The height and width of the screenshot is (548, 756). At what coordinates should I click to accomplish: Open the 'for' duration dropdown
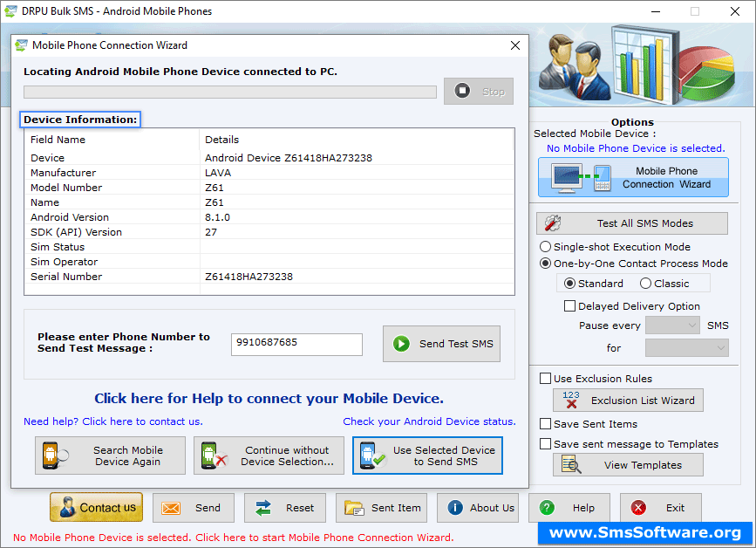pos(686,348)
